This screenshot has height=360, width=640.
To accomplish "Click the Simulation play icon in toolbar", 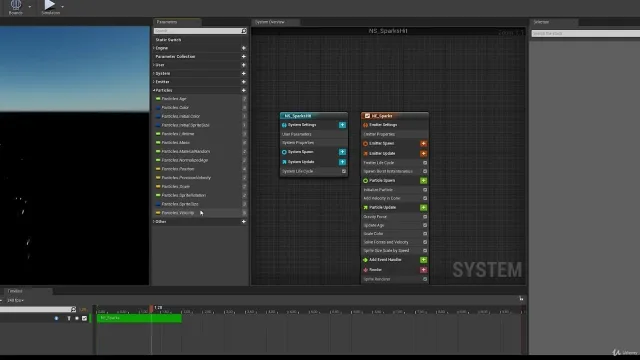I will pos(49,4).
